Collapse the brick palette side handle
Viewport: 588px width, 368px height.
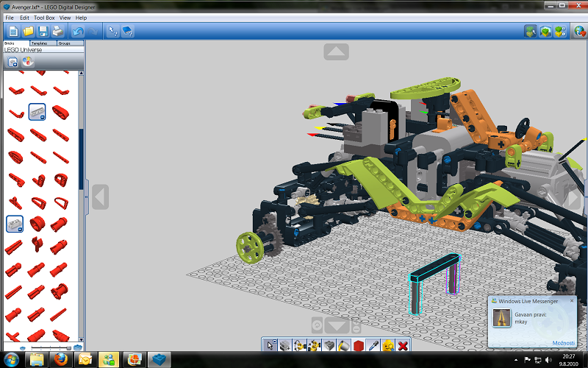coord(86,197)
